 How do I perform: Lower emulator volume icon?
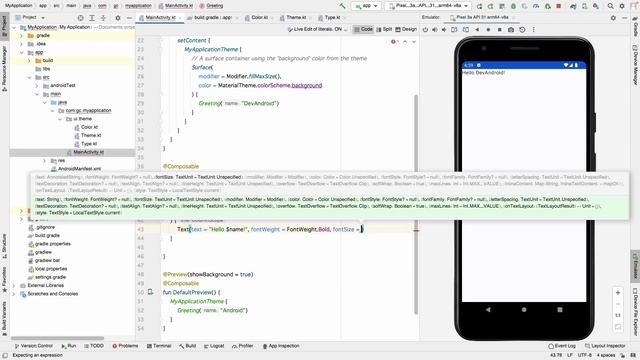[x=444, y=30]
